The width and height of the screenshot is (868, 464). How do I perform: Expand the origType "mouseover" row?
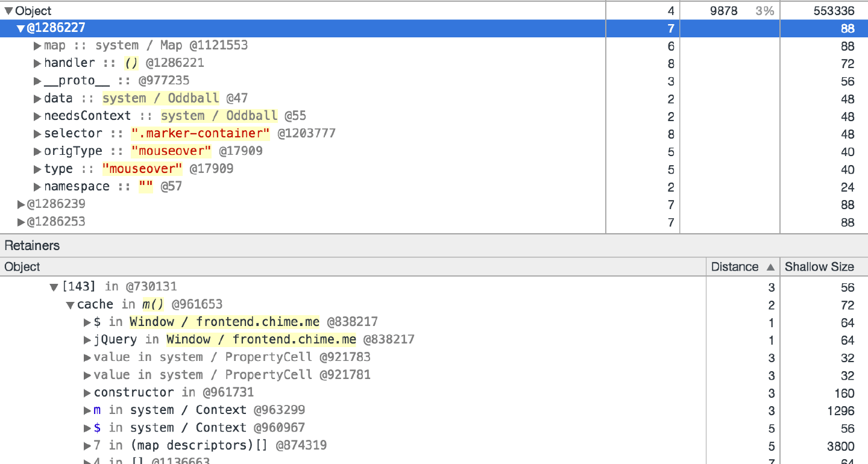coord(37,151)
